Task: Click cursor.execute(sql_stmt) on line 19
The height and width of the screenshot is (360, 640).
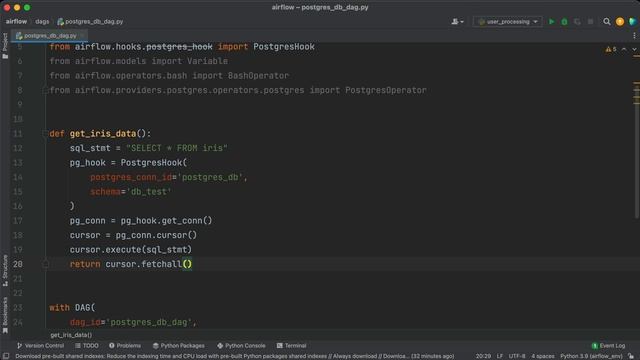Action: [131, 250]
